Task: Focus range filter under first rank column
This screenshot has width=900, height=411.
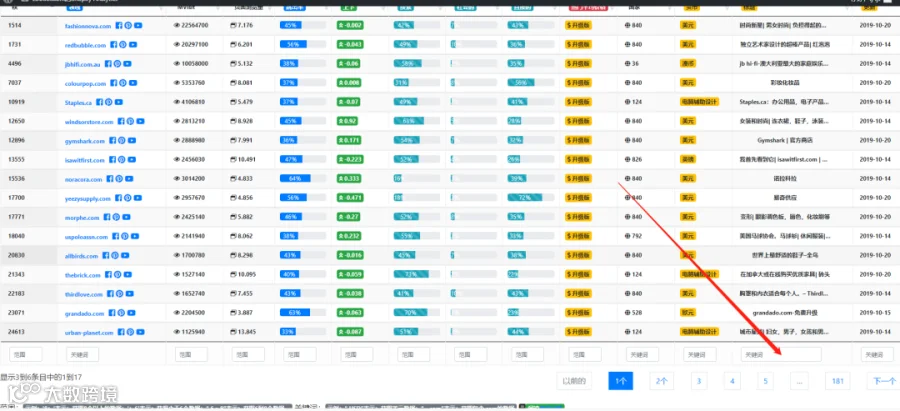Action: [x=26, y=355]
